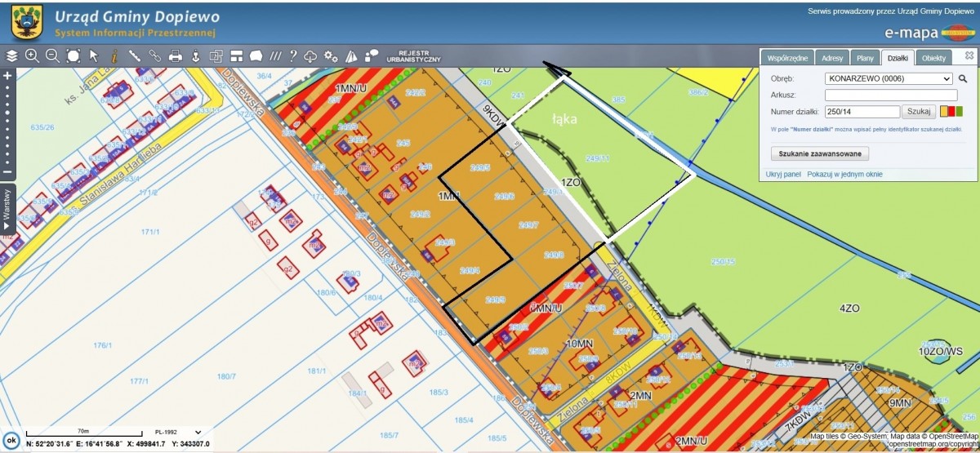Open the help question mark icon
The image size is (980, 453).
click(x=292, y=56)
